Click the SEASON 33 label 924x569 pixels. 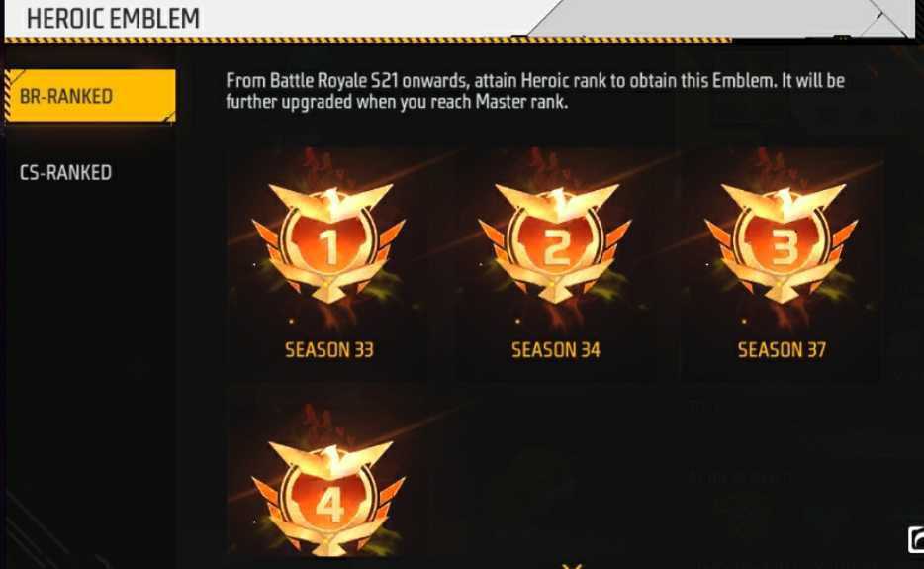[329, 350]
